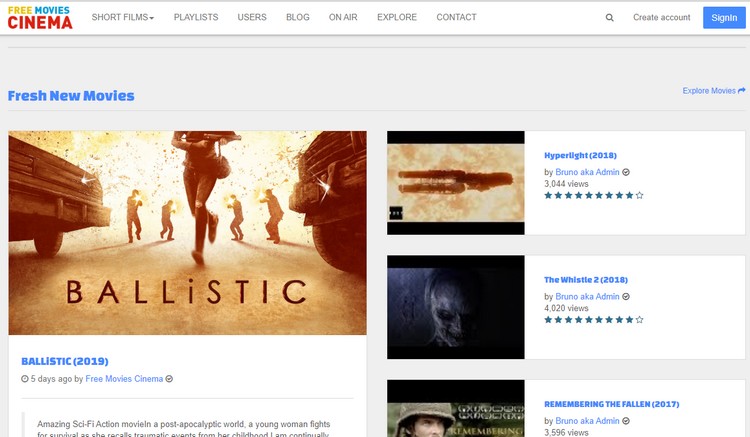Click the Create account link
Image resolution: width=750 pixels, height=437 pixels.
(x=661, y=17)
